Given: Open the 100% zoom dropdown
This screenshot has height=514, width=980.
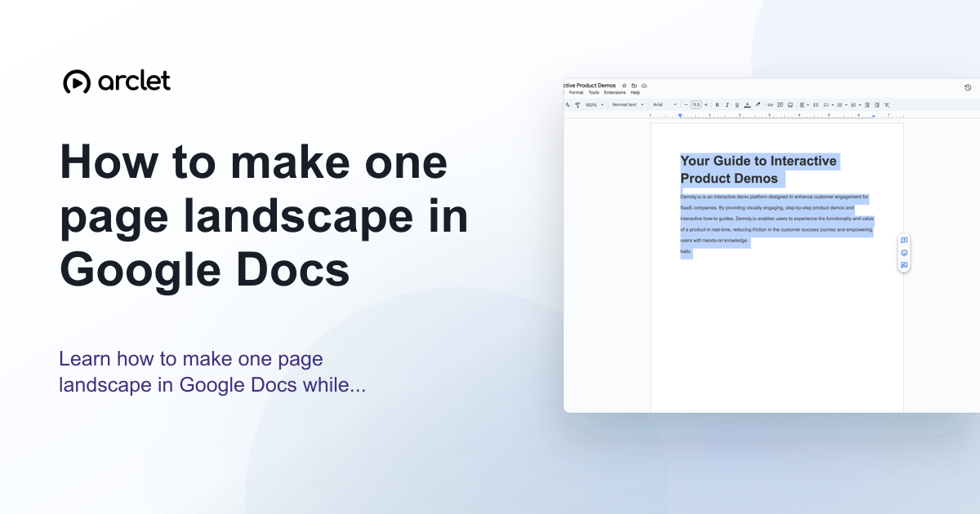Looking at the screenshot, I should point(595,104).
